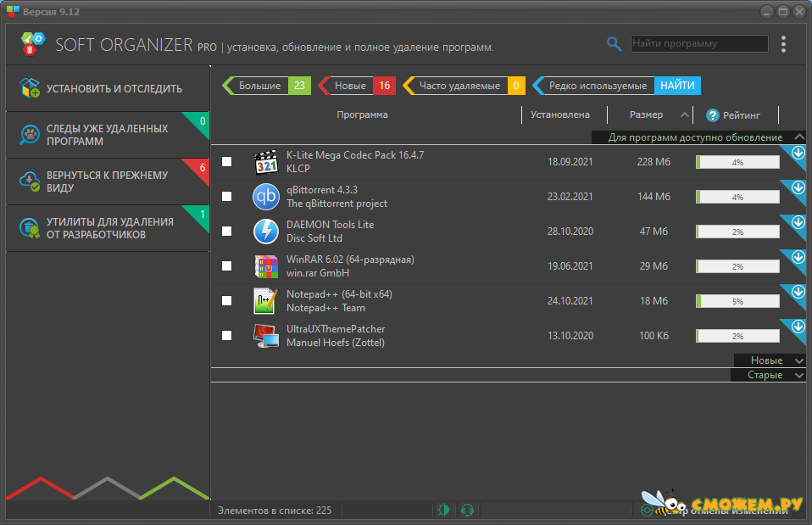812x525 pixels.
Task: Sort by 'Размер' column header
Action: tap(646, 114)
